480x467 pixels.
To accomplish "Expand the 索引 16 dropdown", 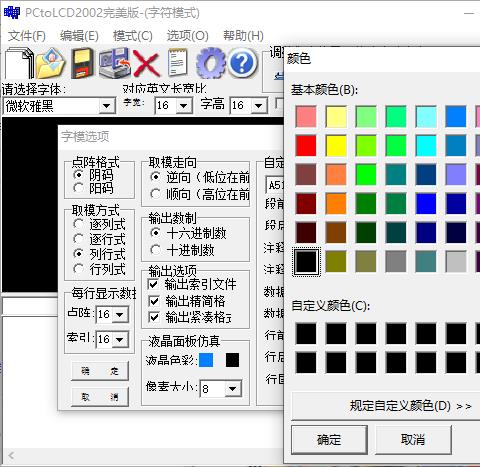I will coord(120,340).
